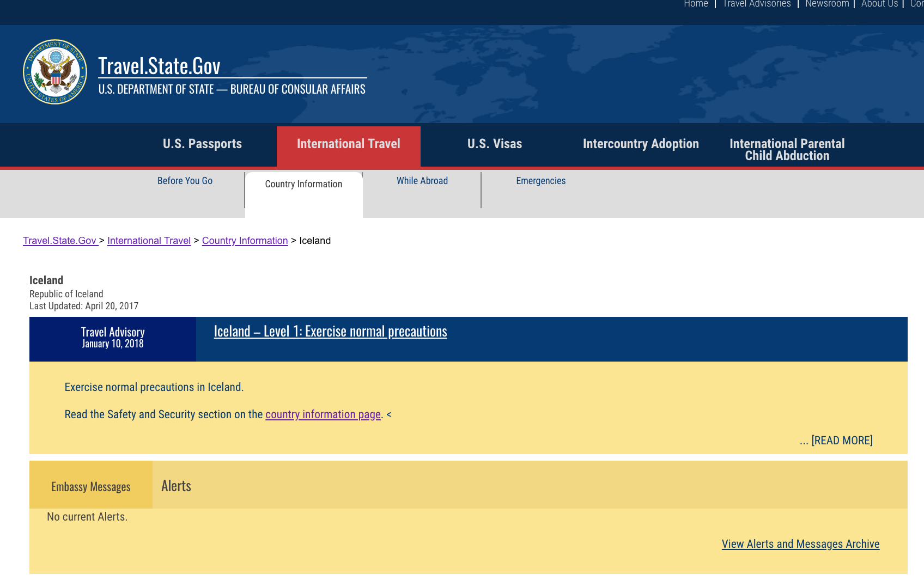Select the International Travel menu

[349, 146]
